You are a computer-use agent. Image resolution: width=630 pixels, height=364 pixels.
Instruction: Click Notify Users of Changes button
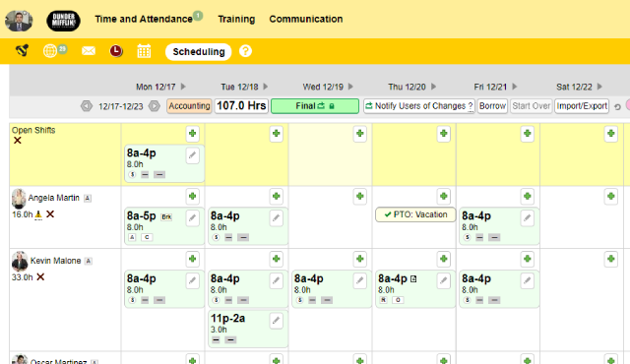(x=419, y=106)
